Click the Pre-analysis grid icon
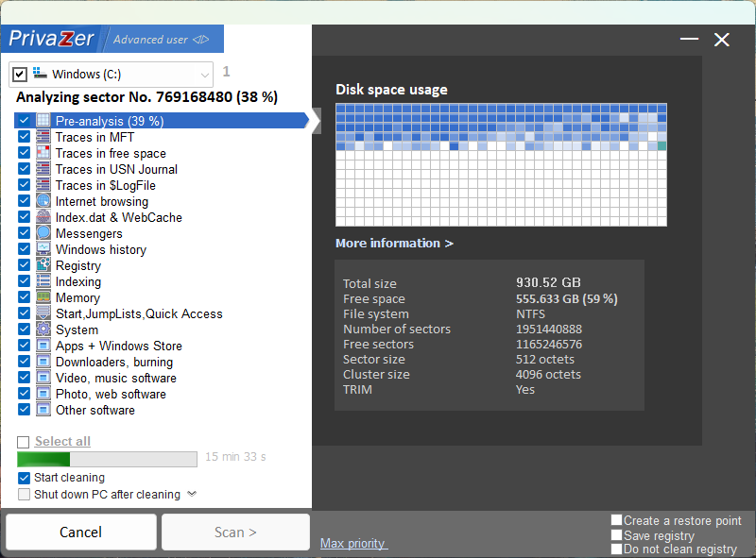 coord(43,121)
